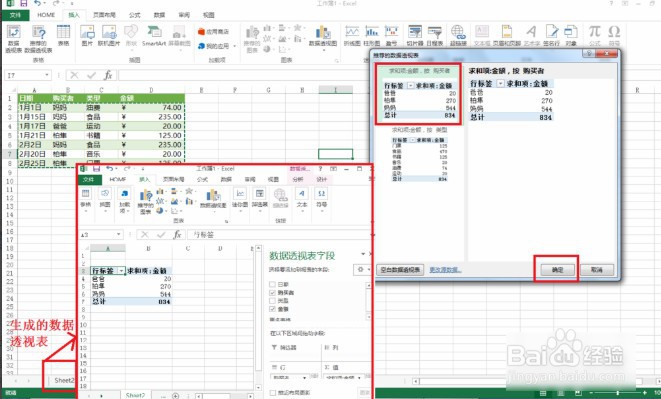Click the 空白数据透视表 button
This screenshot has height=399, width=661.
tap(400, 270)
